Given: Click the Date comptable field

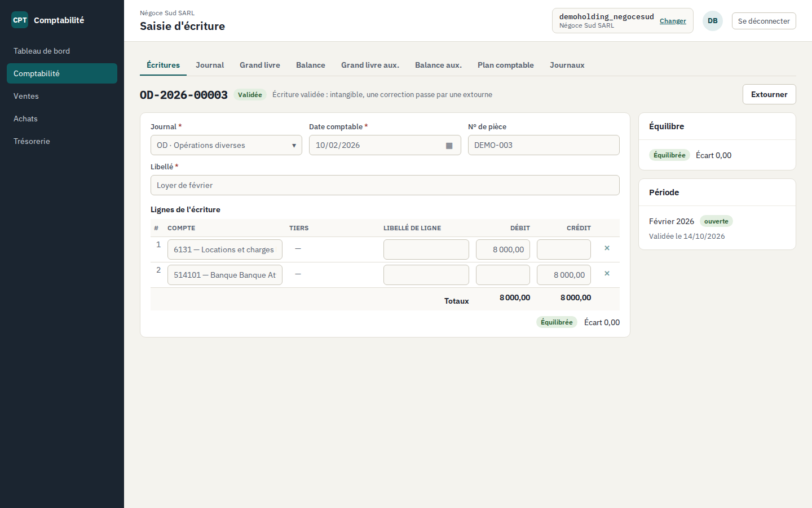Looking at the screenshot, I should tap(385, 145).
